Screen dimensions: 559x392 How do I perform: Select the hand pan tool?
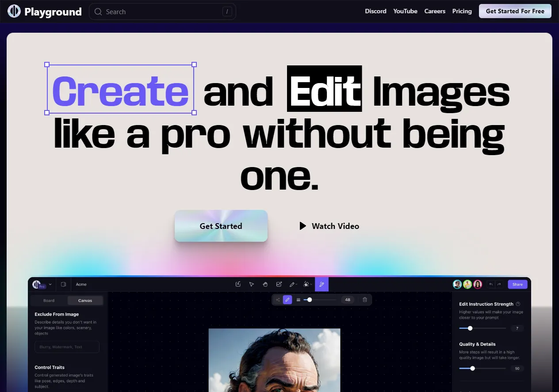click(x=265, y=284)
